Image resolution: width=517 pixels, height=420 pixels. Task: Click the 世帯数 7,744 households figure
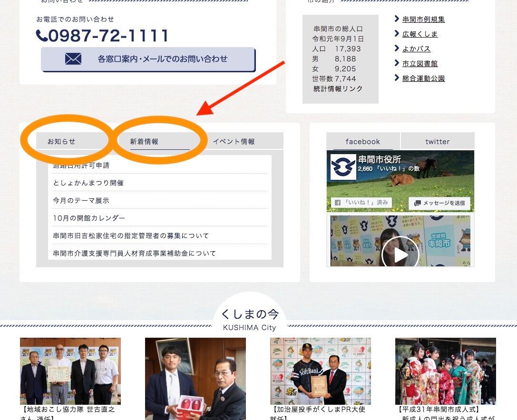pyautogui.click(x=334, y=79)
